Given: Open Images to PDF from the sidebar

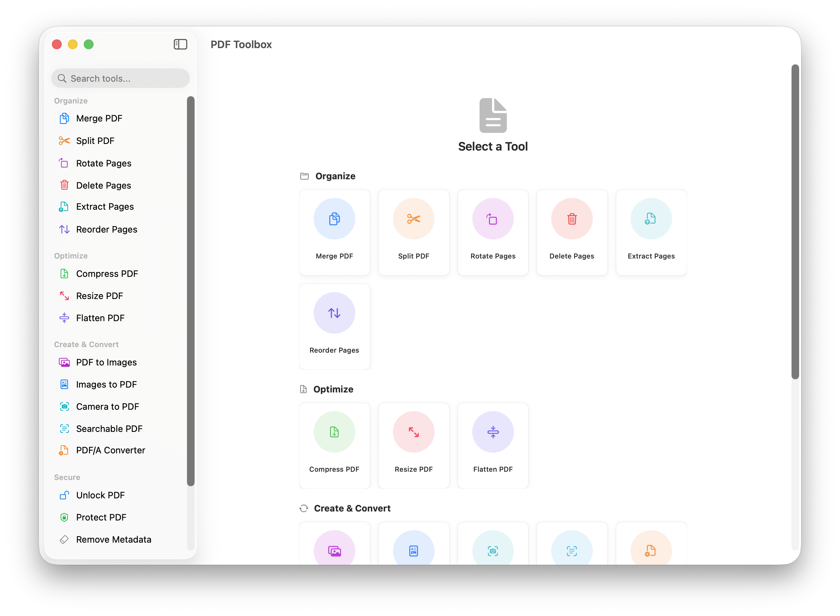Looking at the screenshot, I should coord(106,384).
